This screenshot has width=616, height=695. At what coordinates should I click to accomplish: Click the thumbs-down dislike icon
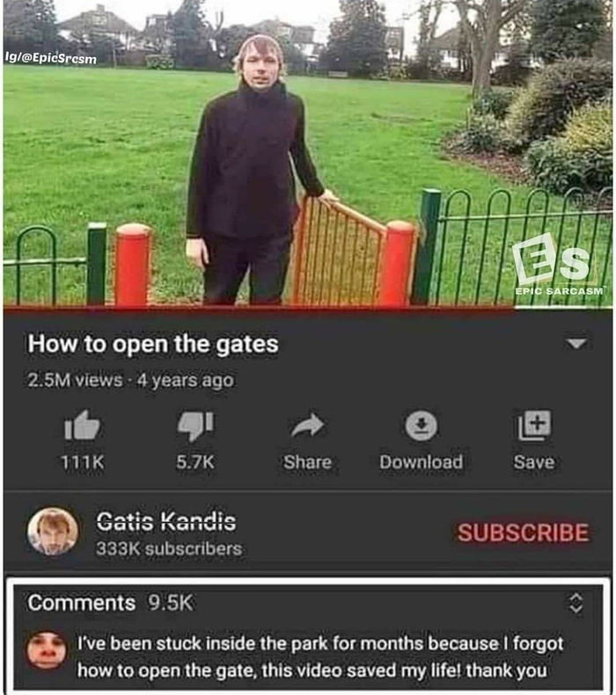click(195, 427)
